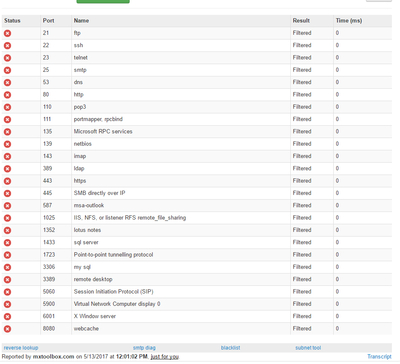The image size is (400, 364).
Task: Click the red status icon for lotus notes
Action: pyautogui.click(x=7, y=231)
